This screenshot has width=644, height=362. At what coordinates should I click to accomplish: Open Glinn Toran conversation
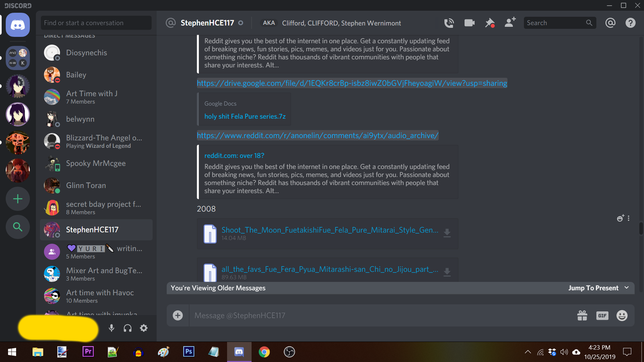[96, 186]
